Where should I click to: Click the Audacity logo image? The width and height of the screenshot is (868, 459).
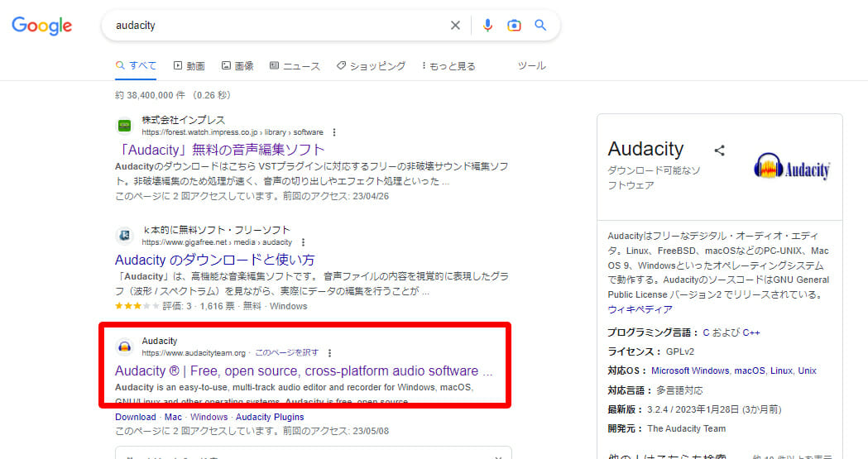[x=792, y=166]
